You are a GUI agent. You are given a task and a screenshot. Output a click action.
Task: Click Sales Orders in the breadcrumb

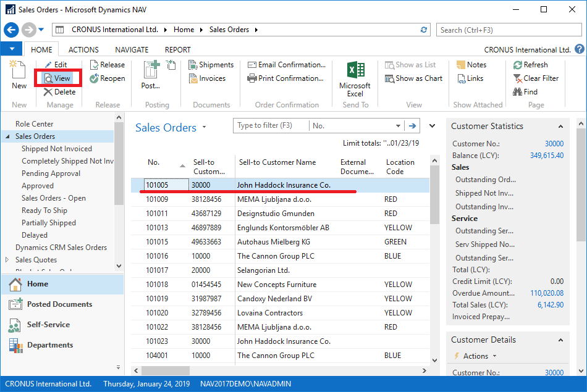[x=229, y=30]
